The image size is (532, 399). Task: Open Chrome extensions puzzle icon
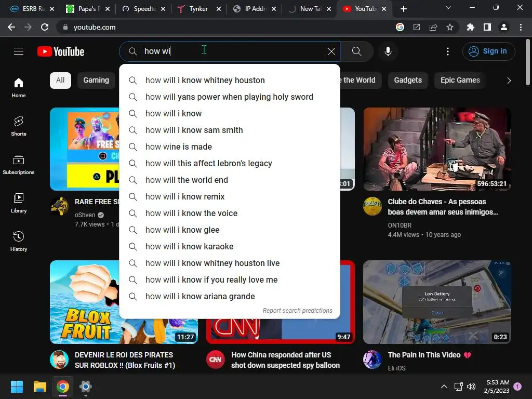470,27
